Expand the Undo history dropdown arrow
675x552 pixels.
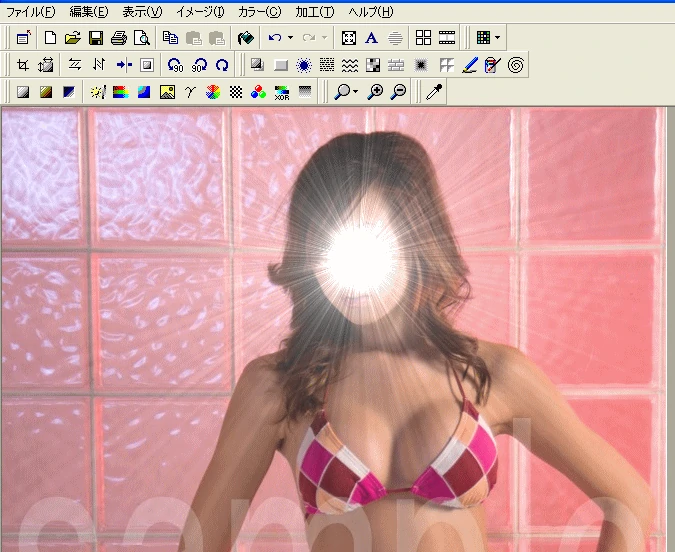point(290,38)
